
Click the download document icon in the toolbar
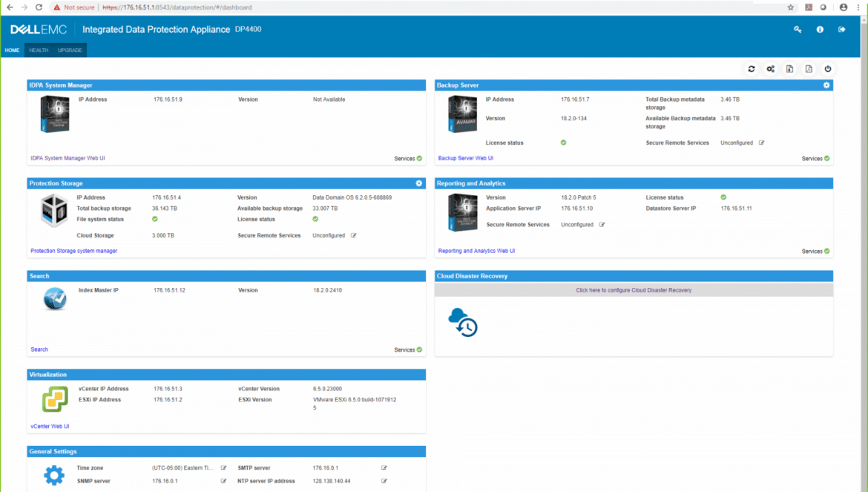(789, 69)
